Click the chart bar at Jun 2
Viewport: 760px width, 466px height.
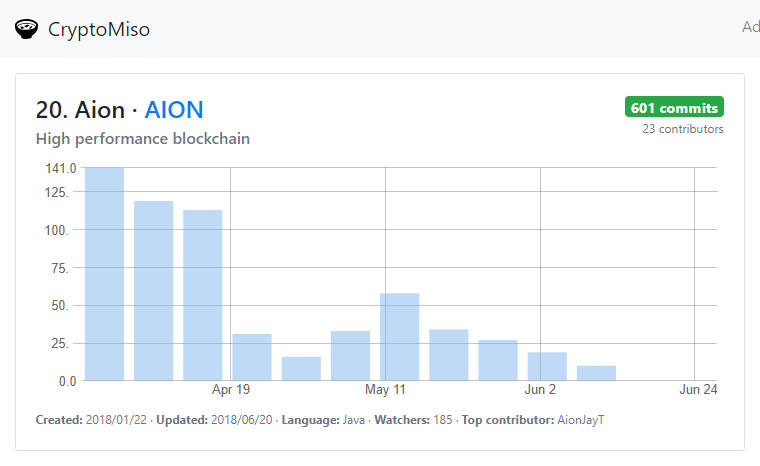click(547, 366)
